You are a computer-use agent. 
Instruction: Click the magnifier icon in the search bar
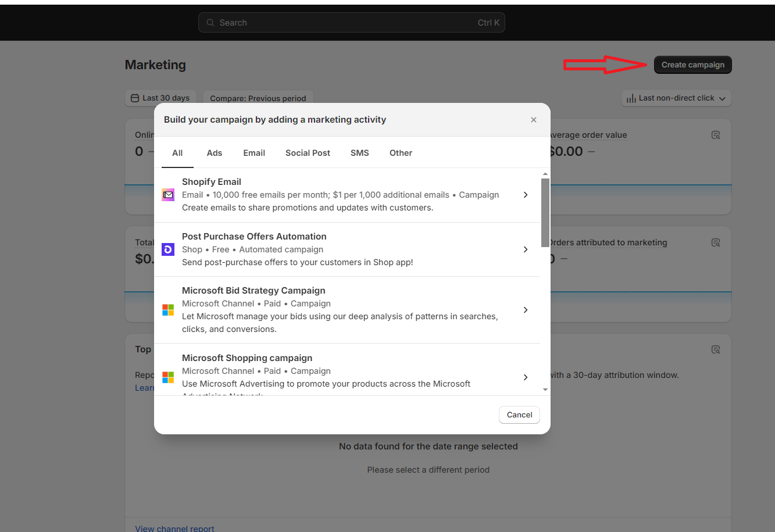(210, 23)
